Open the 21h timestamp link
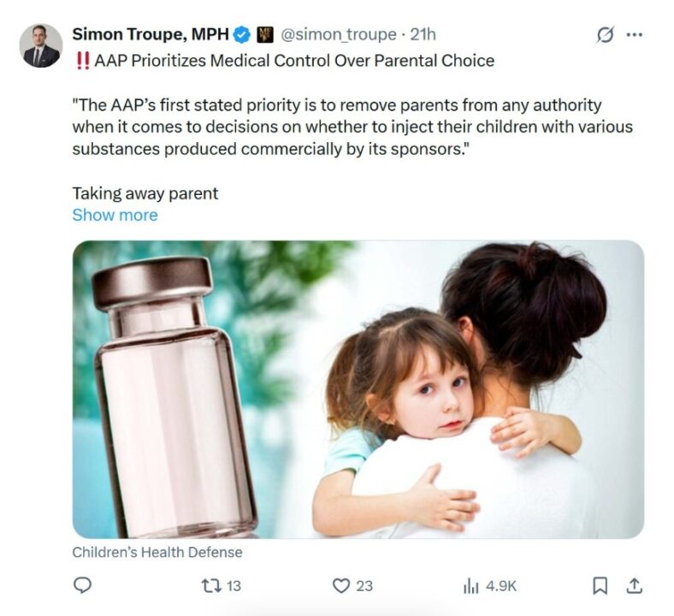Viewport: 674px width, 616px height. [x=423, y=34]
